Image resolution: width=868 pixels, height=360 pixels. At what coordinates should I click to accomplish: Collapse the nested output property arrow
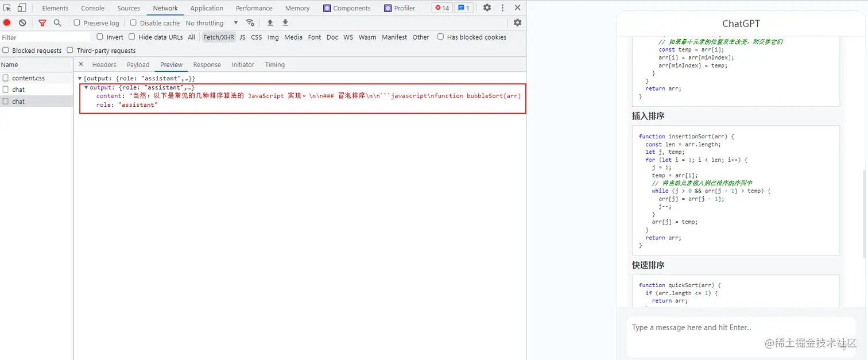click(87, 87)
